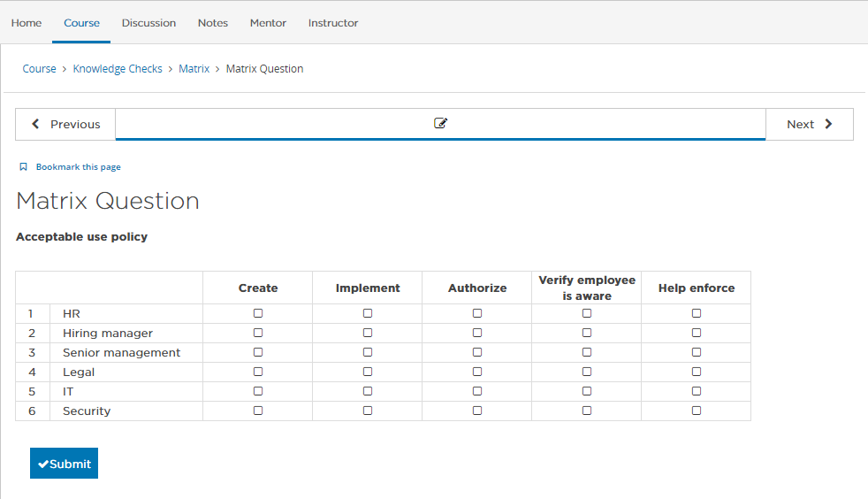Open the Home tab
Screen dimensions: 868x499
[27, 23]
